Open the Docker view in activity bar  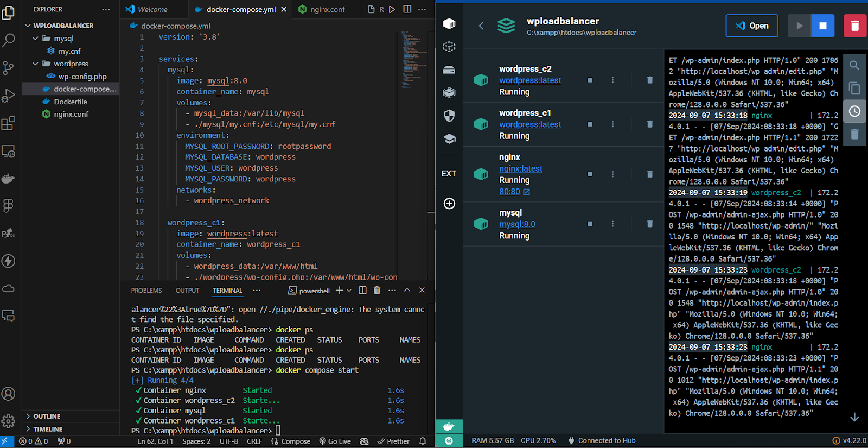tap(8, 178)
